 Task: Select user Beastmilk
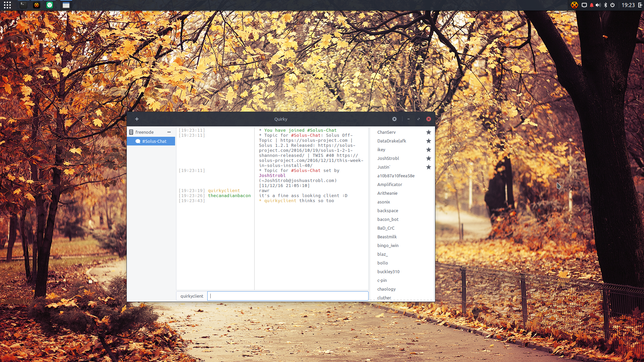click(x=402, y=237)
